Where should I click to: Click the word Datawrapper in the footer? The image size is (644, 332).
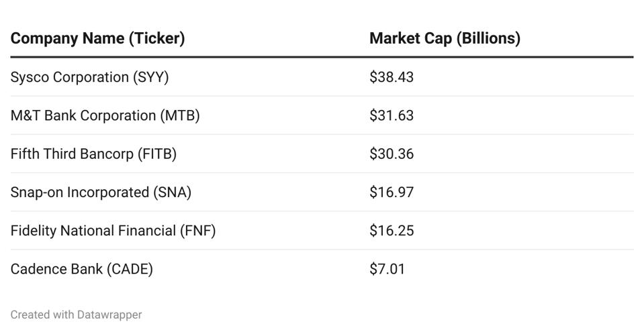[109, 315]
